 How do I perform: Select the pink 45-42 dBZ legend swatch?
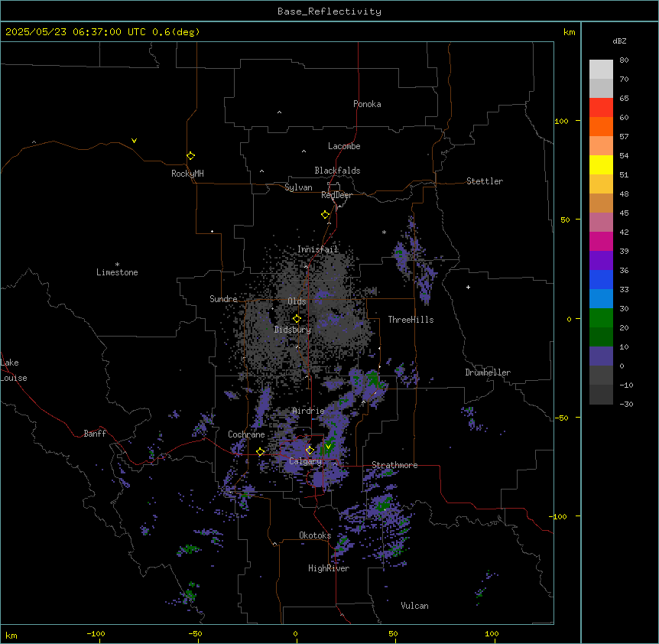coord(601,222)
